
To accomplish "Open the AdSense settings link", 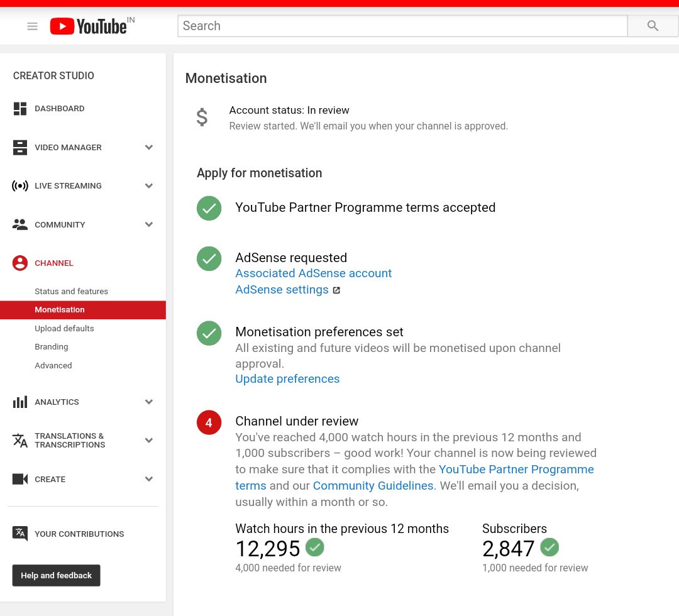I will (x=282, y=290).
